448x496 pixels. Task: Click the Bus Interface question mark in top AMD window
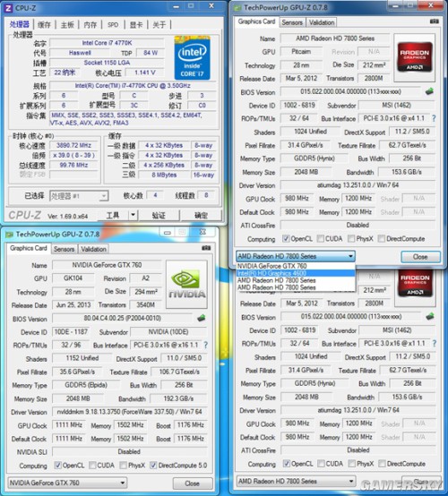click(x=434, y=118)
